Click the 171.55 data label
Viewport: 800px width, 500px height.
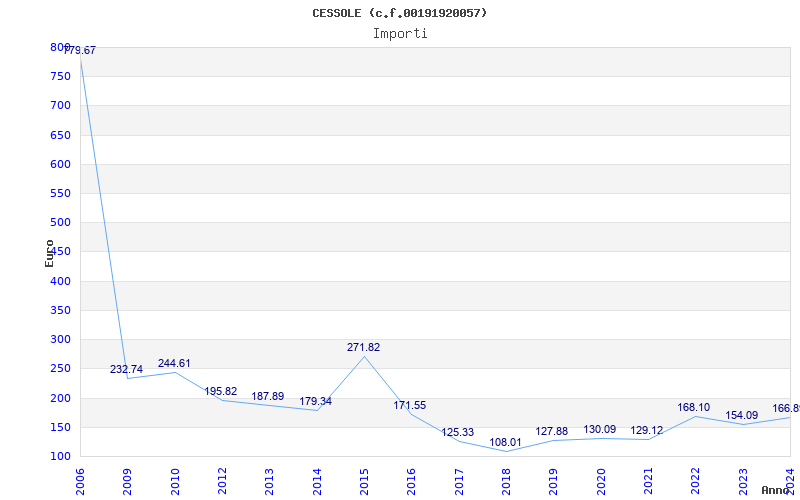click(410, 406)
